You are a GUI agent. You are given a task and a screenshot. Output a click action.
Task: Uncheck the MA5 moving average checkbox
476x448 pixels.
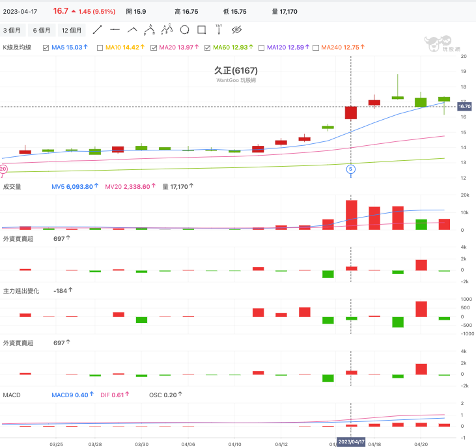tap(46, 48)
